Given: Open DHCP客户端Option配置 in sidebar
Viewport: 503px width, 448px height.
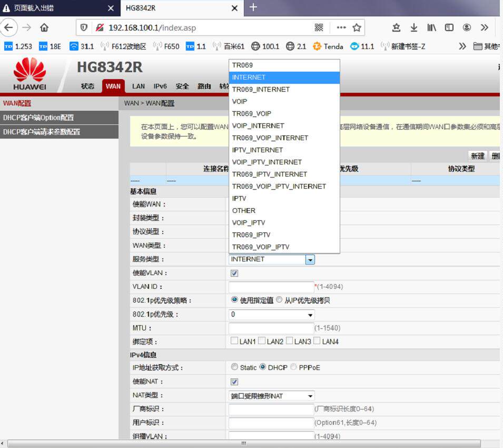Looking at the screenshot, I should tap(60, 118).
